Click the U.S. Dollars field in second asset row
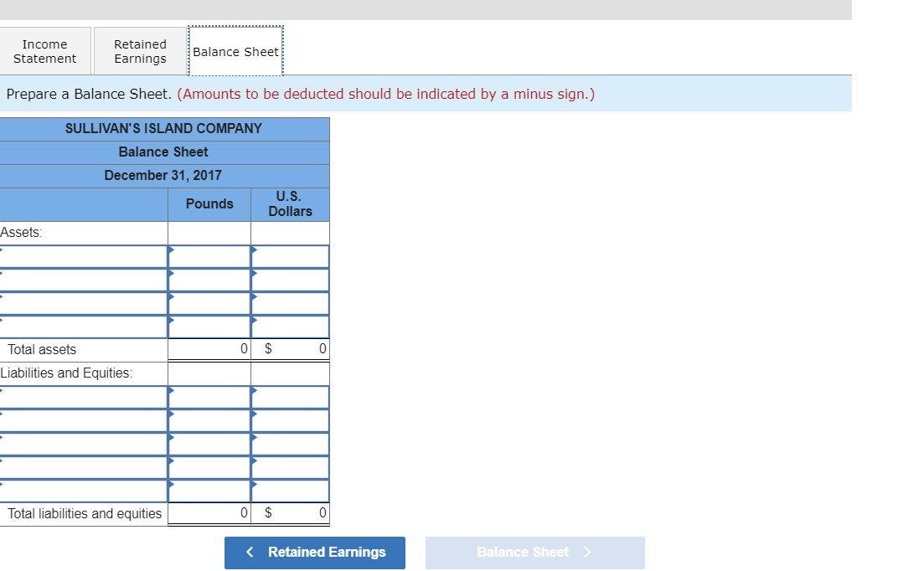Screen dimensions: 924x571 coord(291,280)
